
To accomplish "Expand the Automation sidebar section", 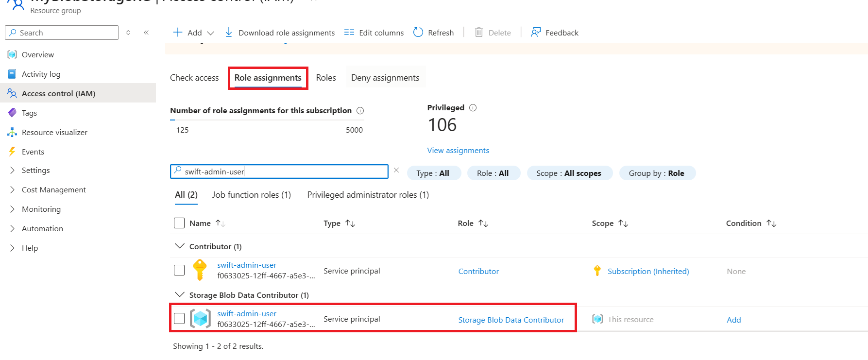I will click(x=12, y=228).
